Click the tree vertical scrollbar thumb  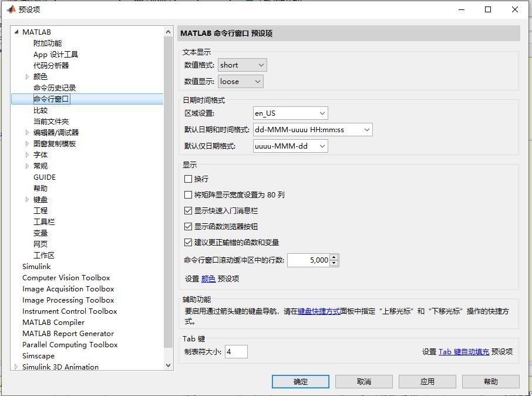coord(169,192)
